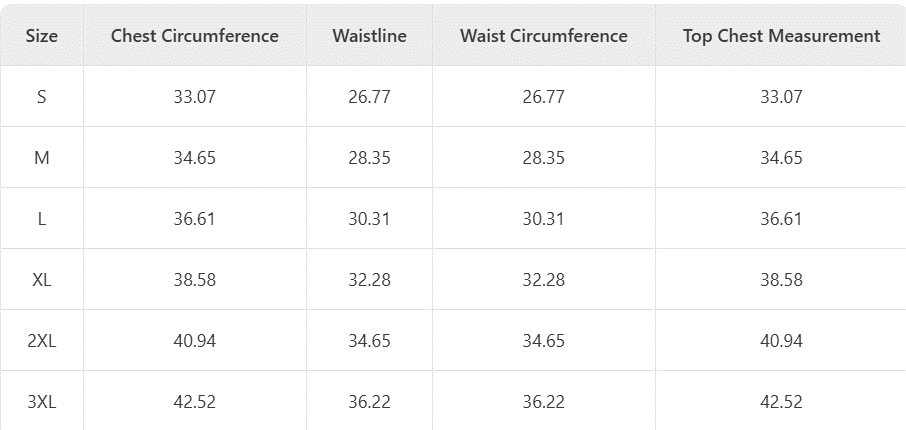
Task: Click S chest circumference value 33.07
Action: point(195,97)
